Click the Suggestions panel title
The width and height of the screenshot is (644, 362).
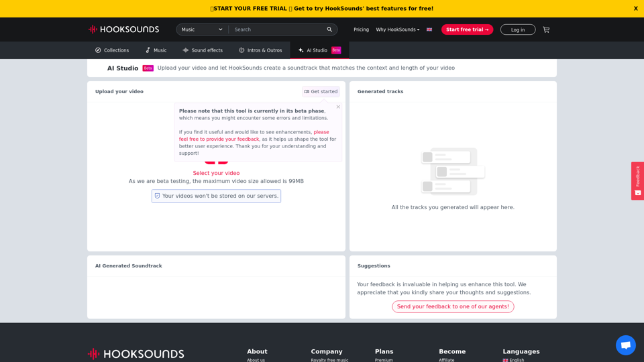coord(374,266)
